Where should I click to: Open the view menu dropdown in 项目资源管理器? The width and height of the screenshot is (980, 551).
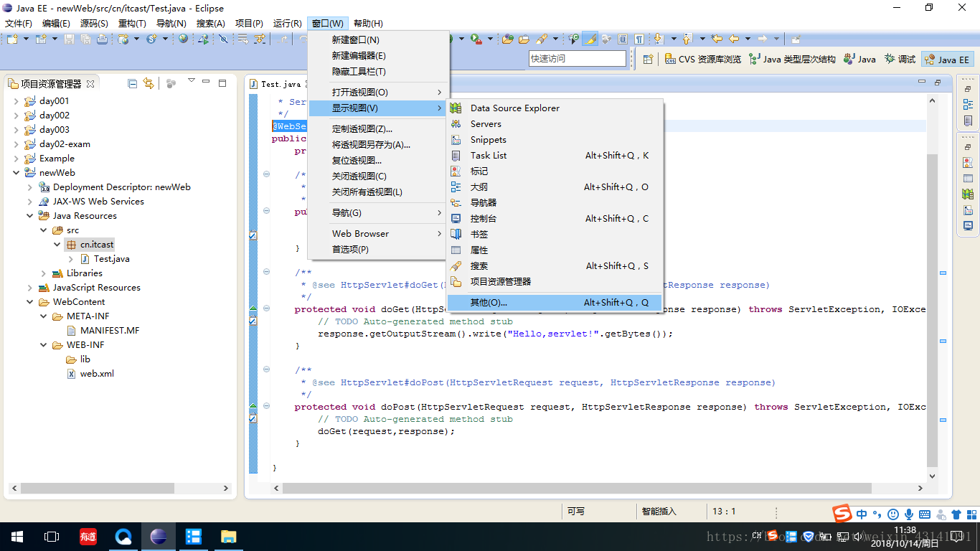(192, 82)
